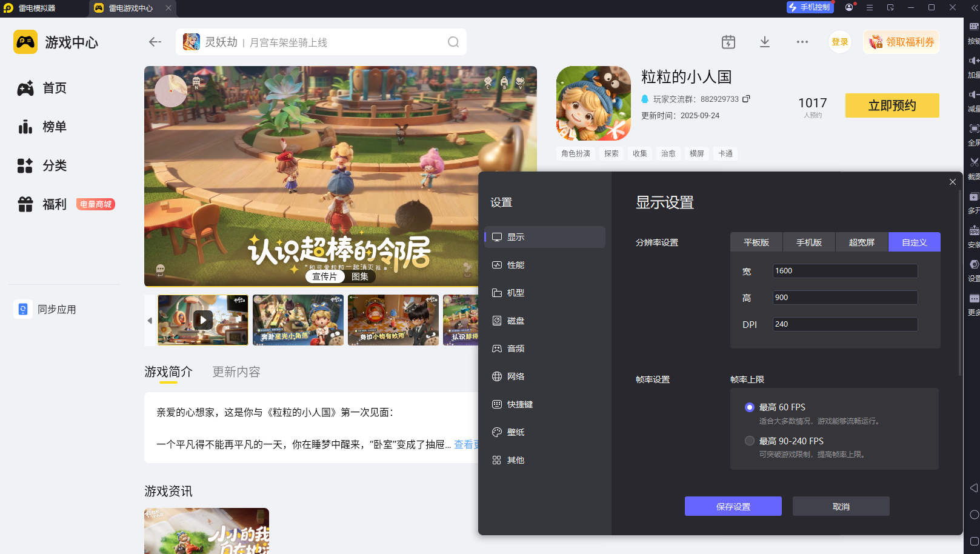Viewport: 980px width, 554px height.
Task: Open the three-dots more options menu
Action: click(802, 42)
